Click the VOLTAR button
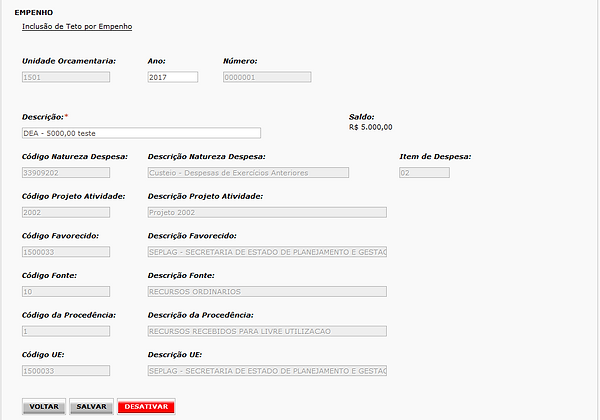 pyautogui.click(x=44, y=407)
